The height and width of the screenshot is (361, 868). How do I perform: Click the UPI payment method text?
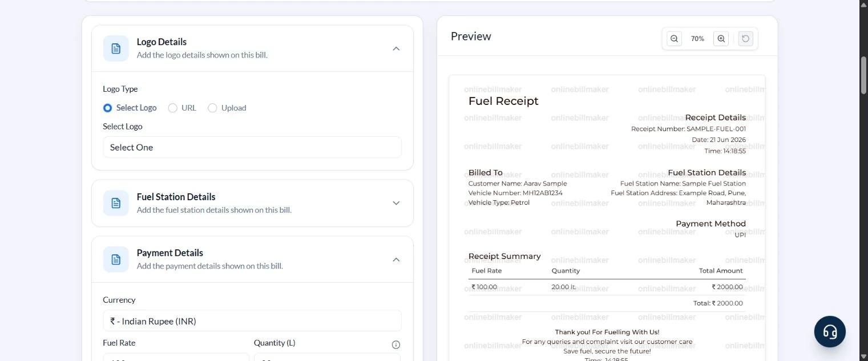point(740,234)
